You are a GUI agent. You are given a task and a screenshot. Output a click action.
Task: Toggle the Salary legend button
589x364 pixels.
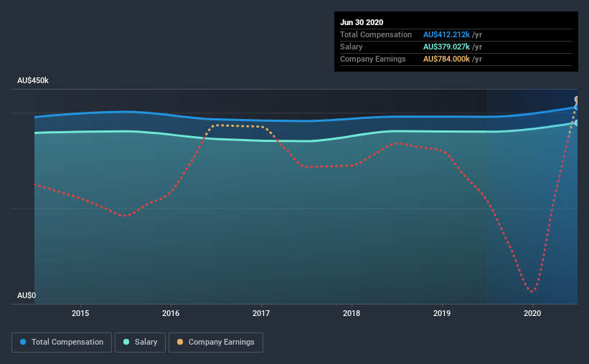[140, 343]
